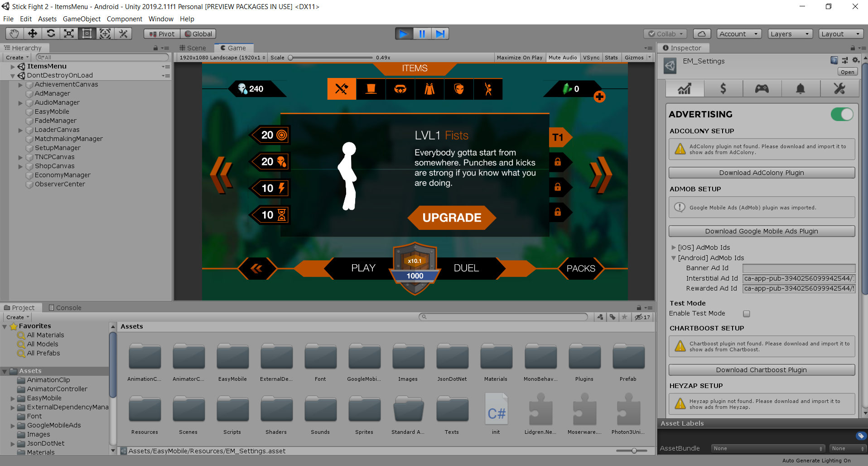Open AssetBundle None dropdown
This screenshot has width=868, height=466.
coord(768,448)
